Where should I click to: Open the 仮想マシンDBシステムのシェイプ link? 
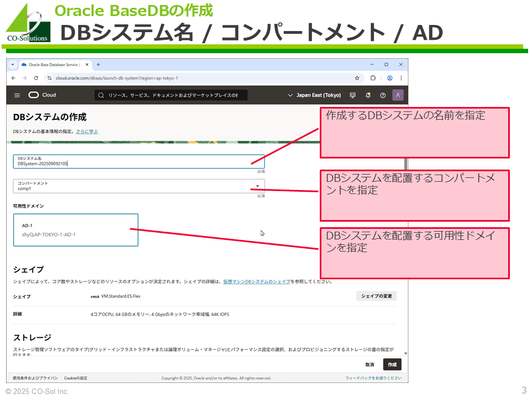click(x=257, y=282)
